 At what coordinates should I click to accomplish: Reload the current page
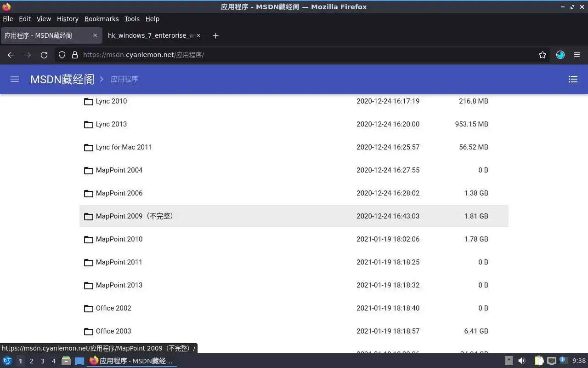coord(44,55)
